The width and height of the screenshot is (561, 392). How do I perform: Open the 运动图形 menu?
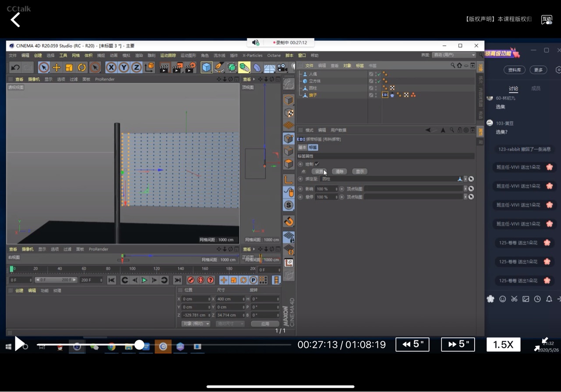(188, 56)
